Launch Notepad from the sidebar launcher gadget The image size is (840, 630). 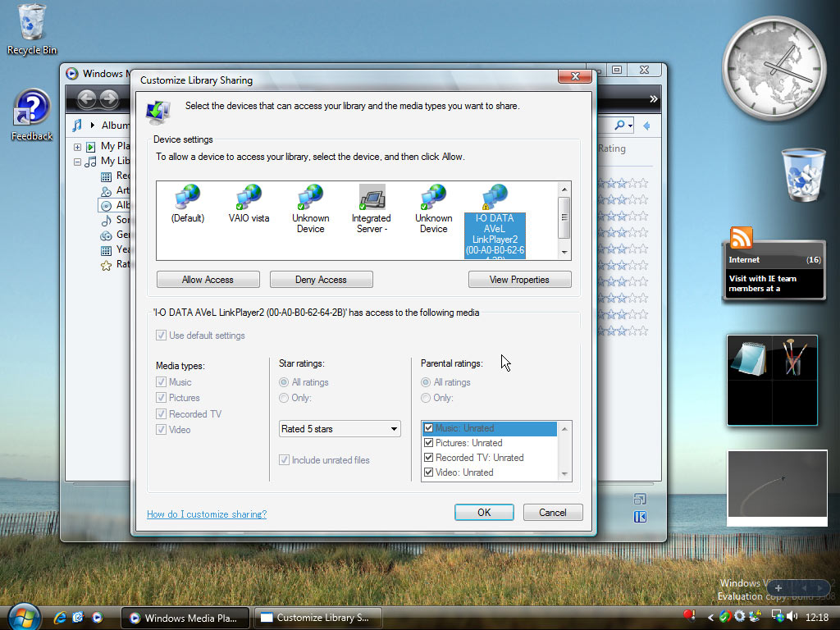pyautogui.click(x=750, y=358)
